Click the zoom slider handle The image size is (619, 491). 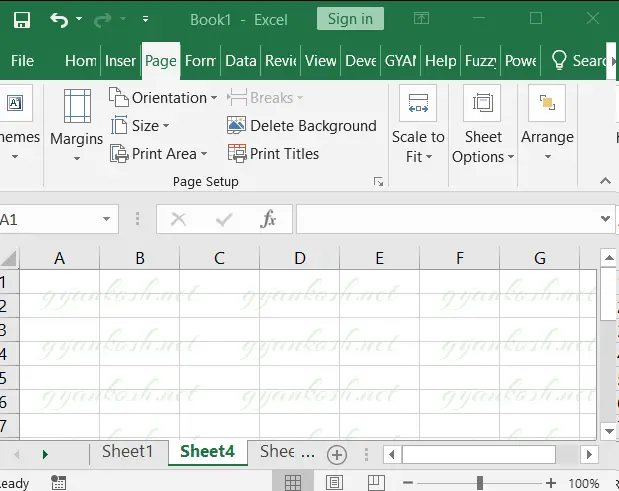(480, 483)
